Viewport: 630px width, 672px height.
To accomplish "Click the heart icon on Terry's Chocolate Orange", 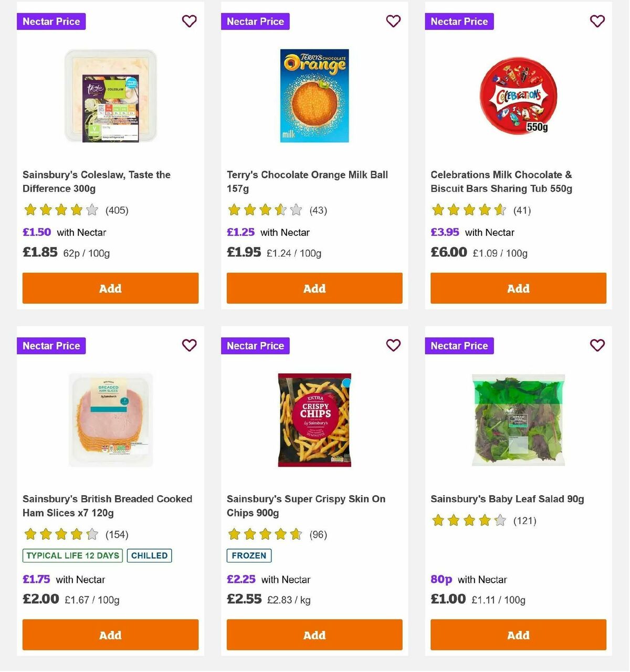I will (x=393, y=21).
